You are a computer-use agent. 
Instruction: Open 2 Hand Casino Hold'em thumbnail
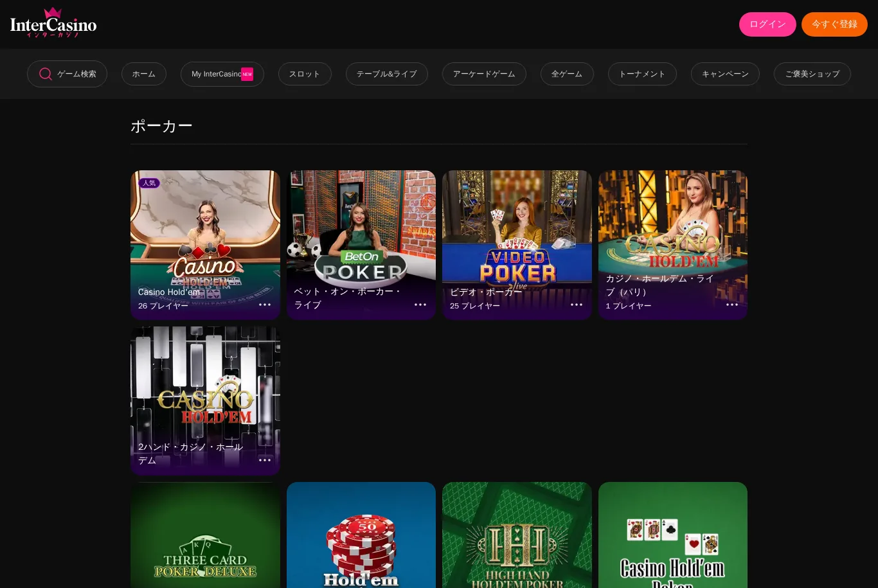[205, 401]
